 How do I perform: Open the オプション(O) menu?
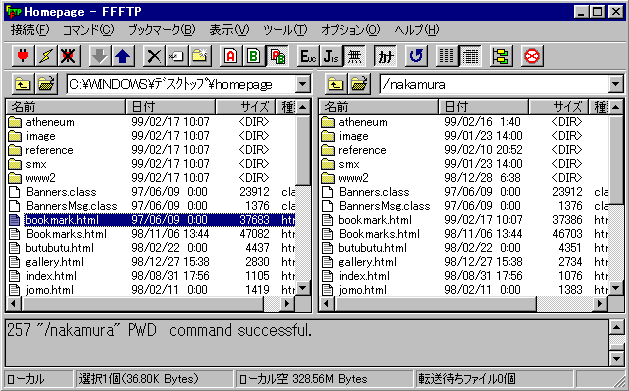coord(350,30)
